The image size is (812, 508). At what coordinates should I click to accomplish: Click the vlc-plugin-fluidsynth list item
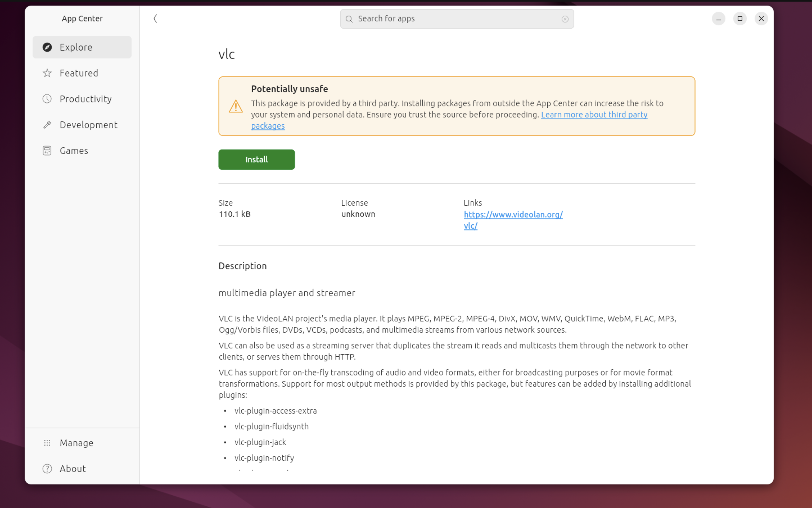[x=271, y=426]
